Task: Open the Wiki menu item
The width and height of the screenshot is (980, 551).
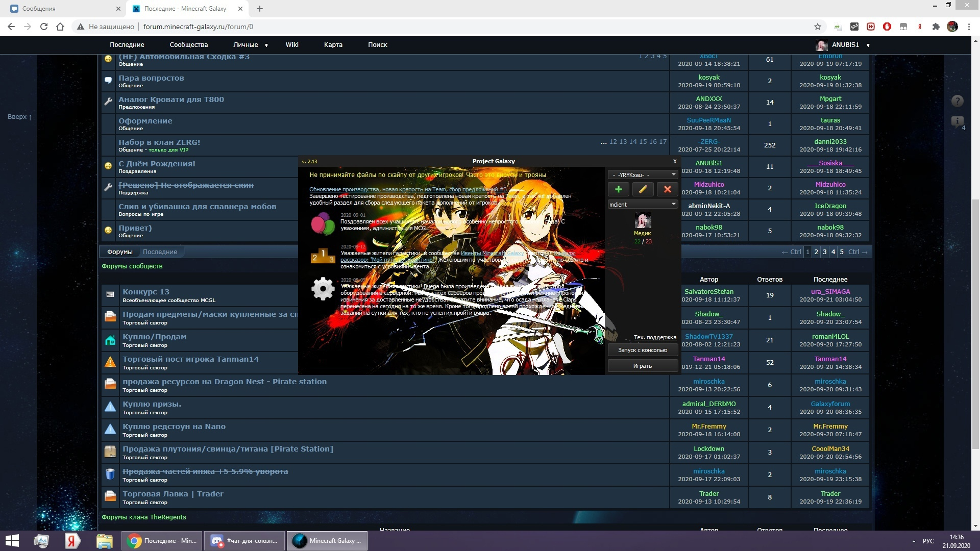Action: tap(292, 45)
